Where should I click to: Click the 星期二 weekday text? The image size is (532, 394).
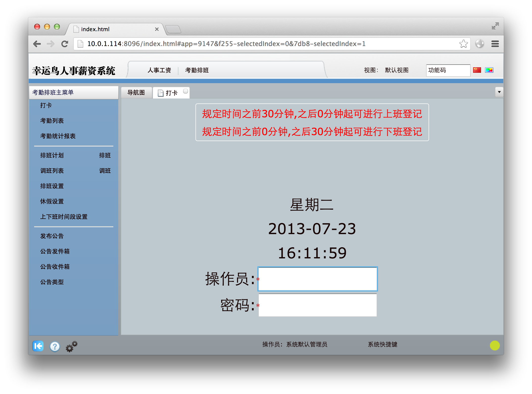[312, 205]
